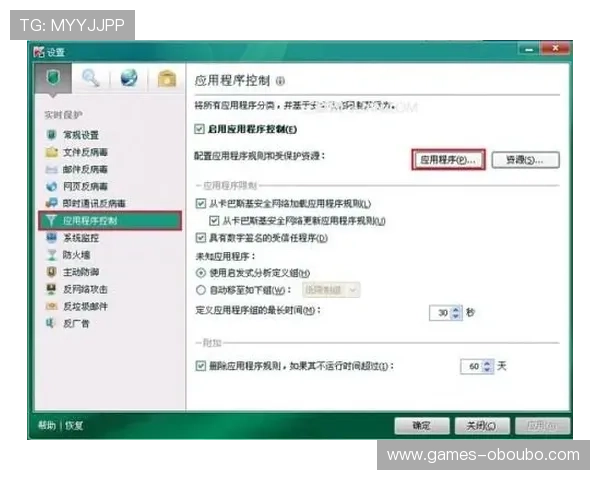Click the 文件反病毒 folder icon
The height and width of the screenshot is (480, 600).
point(51,152)
